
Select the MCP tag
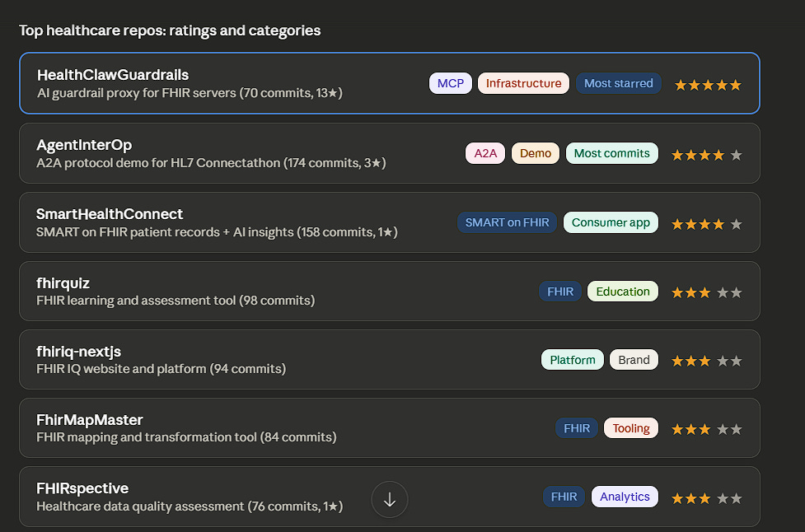click(x=450, y=83)
